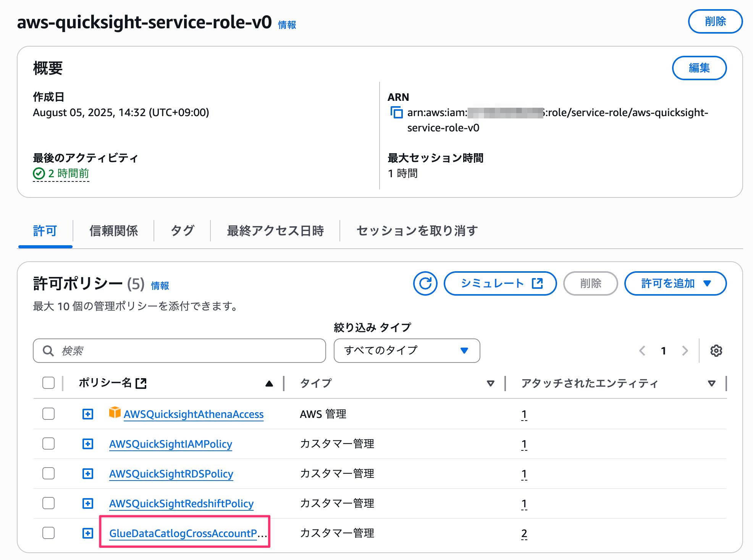753x560 pixels.
Task: Switch to the 許可 tab
Action: tap(45, 231)
